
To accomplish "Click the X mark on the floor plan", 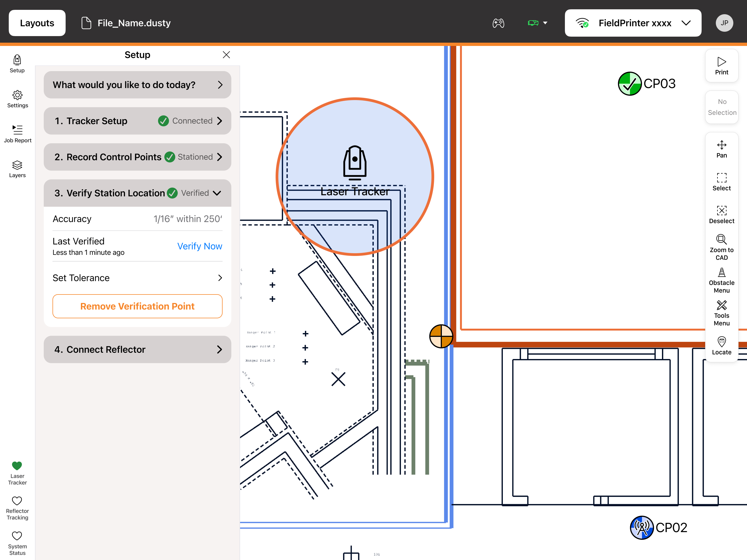I will (338, 379).
